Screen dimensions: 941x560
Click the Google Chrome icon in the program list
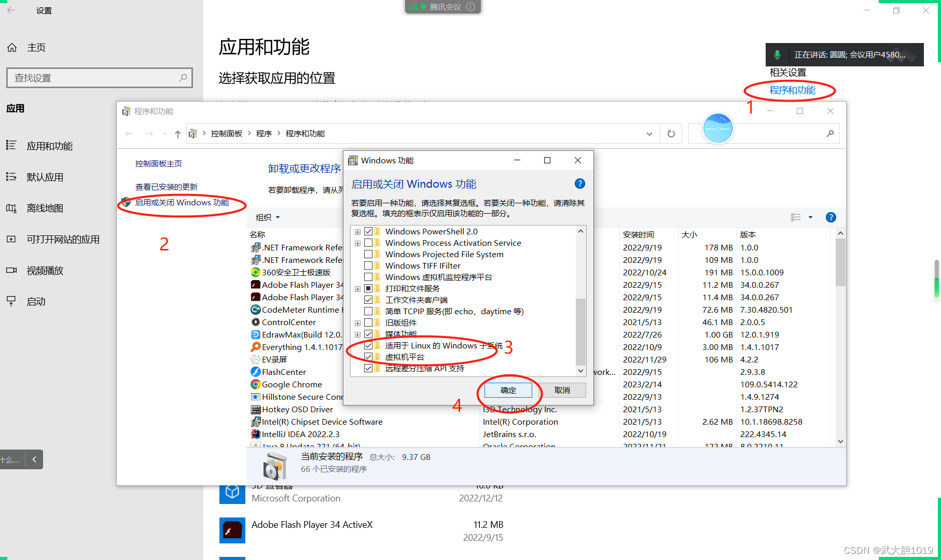pyautogui.click(x=255, y=384)
